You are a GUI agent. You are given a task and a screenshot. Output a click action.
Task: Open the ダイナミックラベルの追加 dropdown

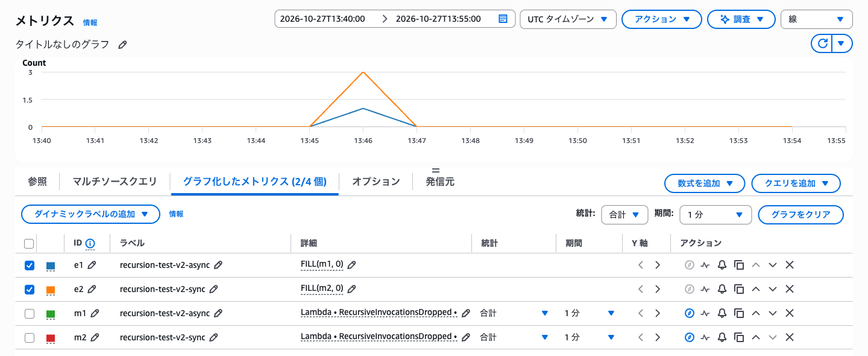click(90, 214)
